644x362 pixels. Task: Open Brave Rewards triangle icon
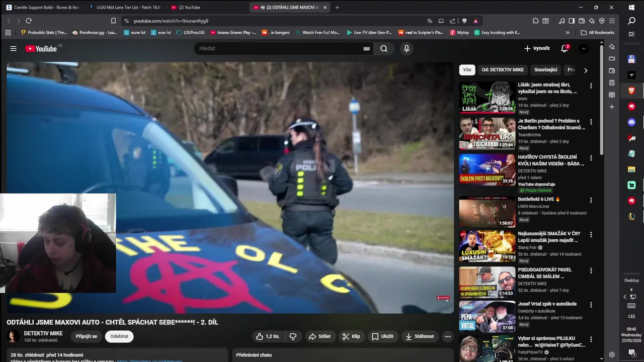pyautogui.click(x=475, y=21)
